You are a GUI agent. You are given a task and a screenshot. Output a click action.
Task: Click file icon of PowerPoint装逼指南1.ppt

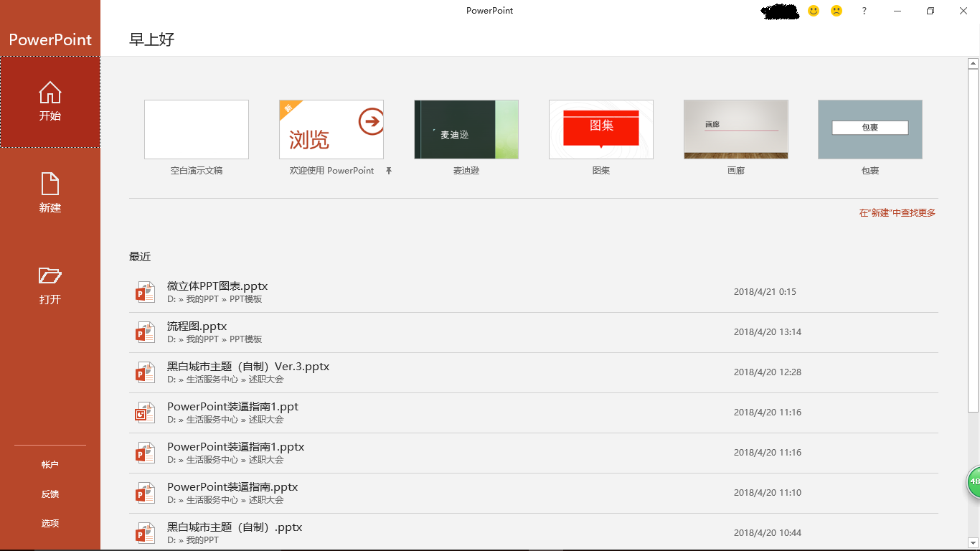[x=146, y=413]
